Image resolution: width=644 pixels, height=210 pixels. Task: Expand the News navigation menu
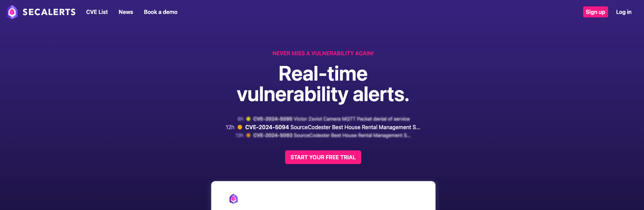coord(126,12)
